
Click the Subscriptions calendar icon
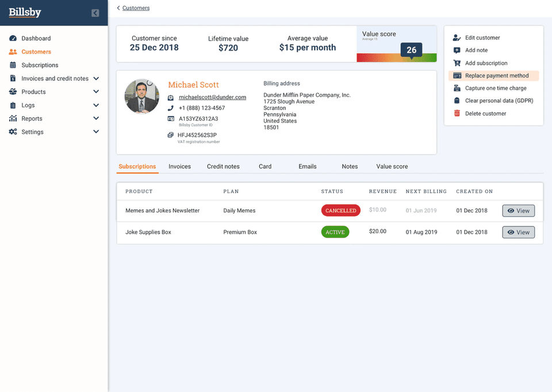(13, 65)
